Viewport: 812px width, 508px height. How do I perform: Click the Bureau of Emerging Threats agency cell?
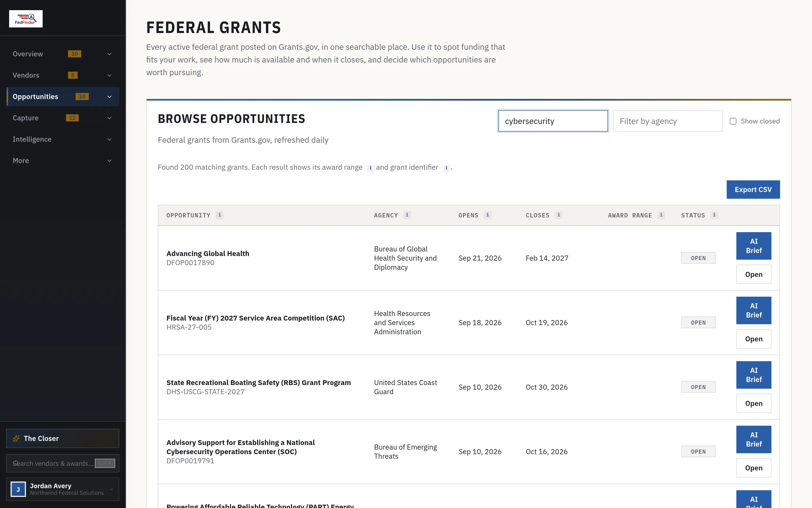(x=405, y=452)
